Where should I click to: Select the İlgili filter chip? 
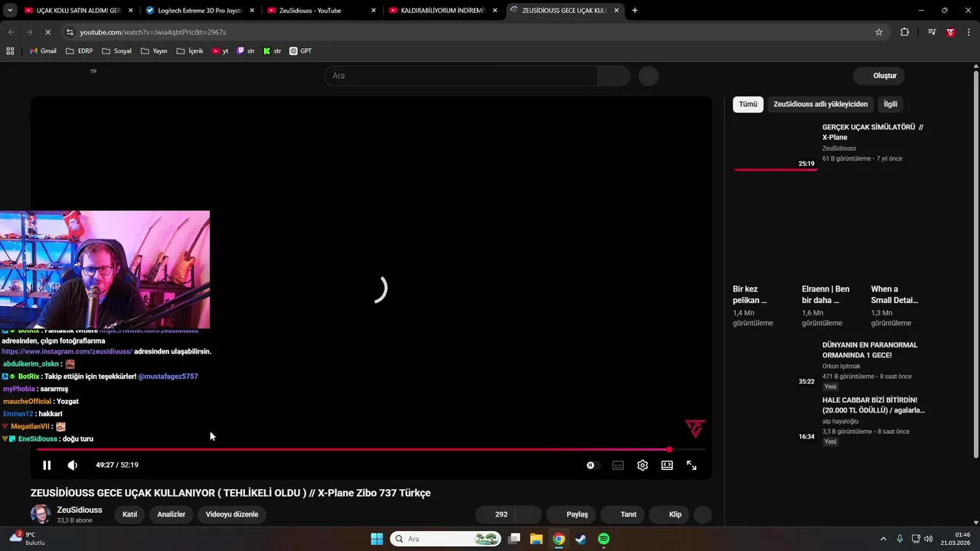(x=890, y=104)
